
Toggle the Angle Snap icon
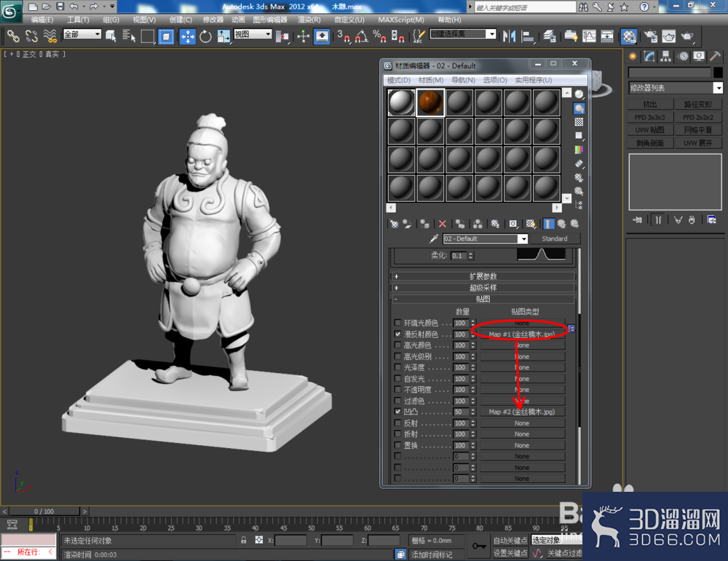click(x=362, y=36)
